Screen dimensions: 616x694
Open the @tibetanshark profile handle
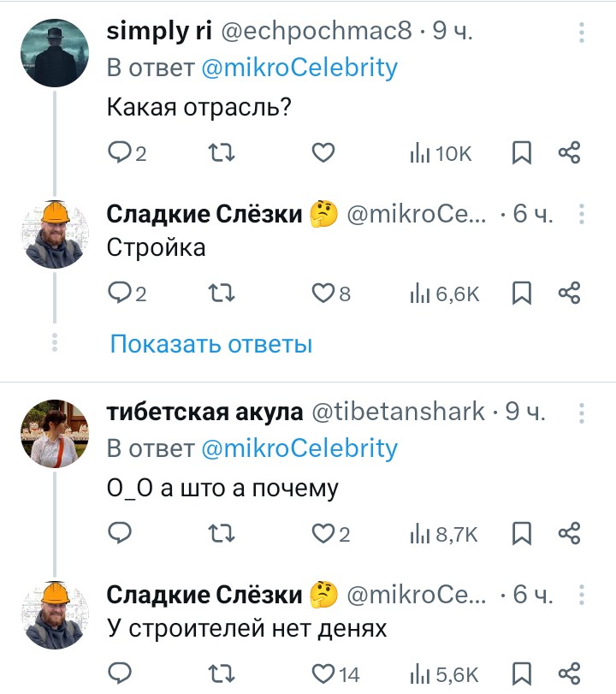click(x=396, y=412)
